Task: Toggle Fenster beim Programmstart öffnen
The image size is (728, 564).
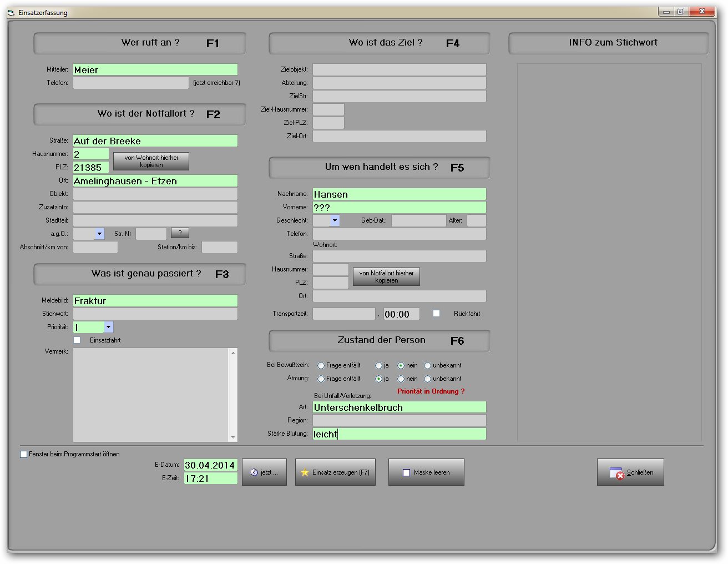Action: point(24,454)
